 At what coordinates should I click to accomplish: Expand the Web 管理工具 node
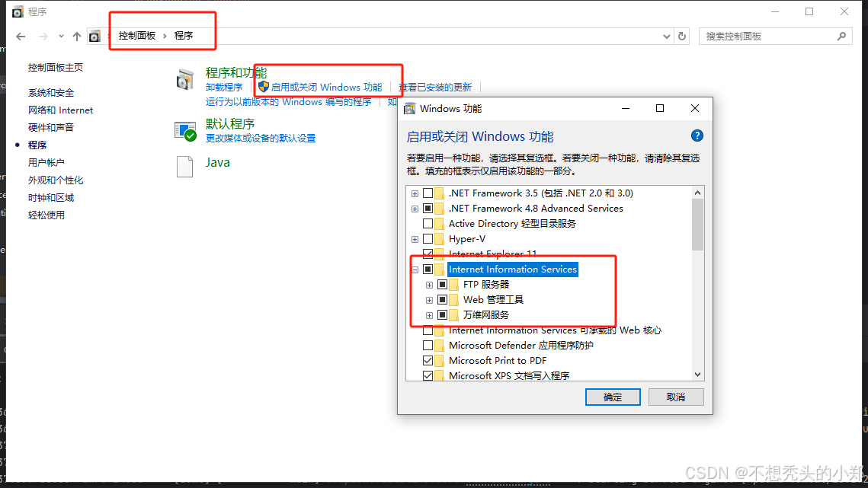coord(429,300)
